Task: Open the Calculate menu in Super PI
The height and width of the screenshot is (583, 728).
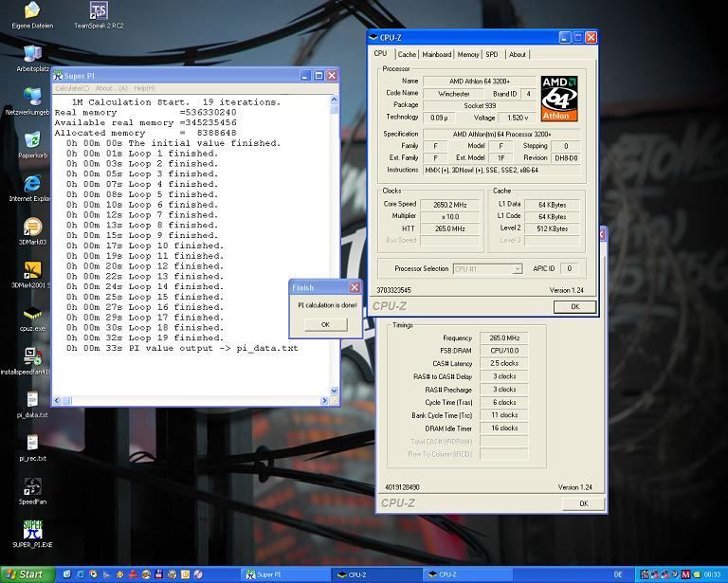Action: pos(72,88)
